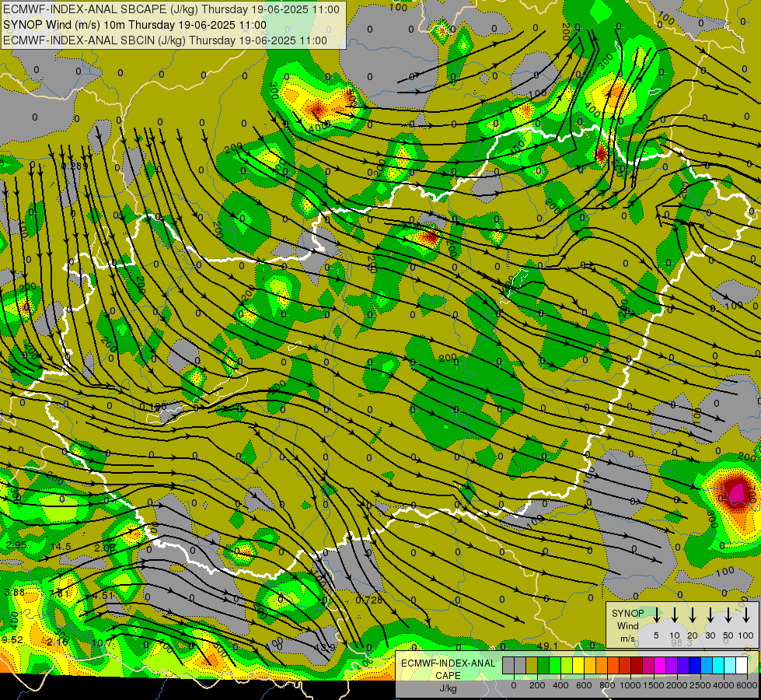Pick the violet-purple CAPE legend swatch
The width and height of the screenshot is (761, 700).
672,666
